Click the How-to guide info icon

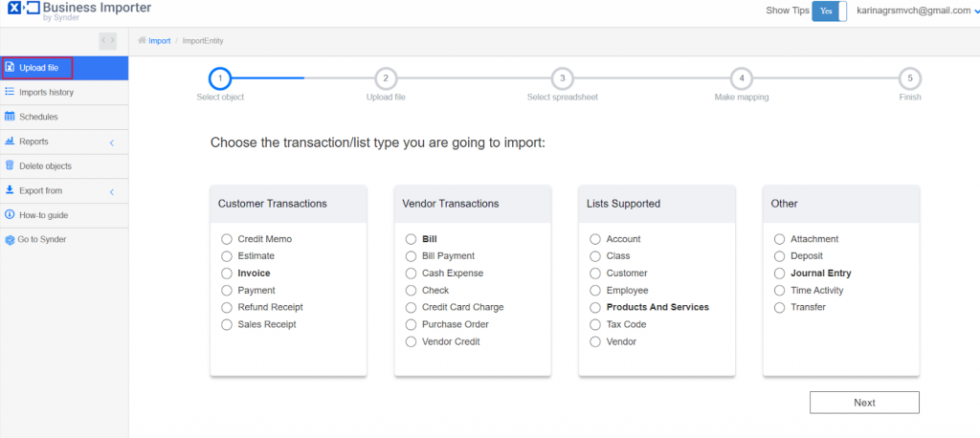(10, 215)
